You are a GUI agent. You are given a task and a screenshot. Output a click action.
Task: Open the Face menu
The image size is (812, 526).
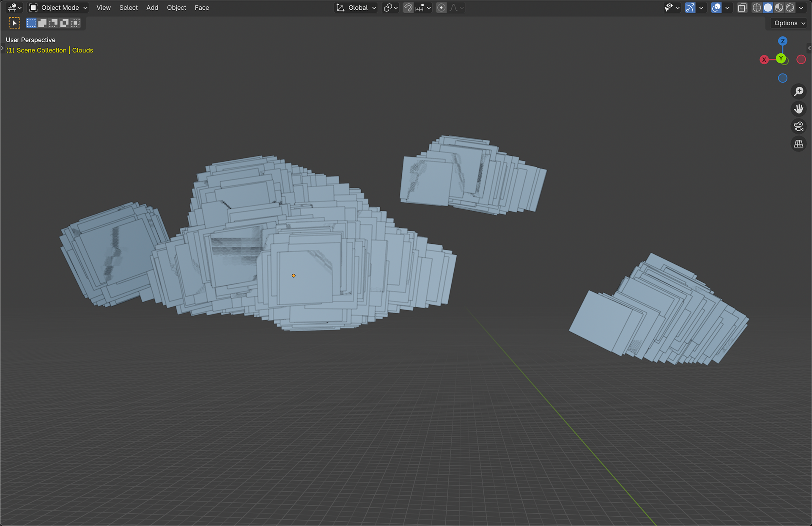pyautogui.click(x=202, y=8)
